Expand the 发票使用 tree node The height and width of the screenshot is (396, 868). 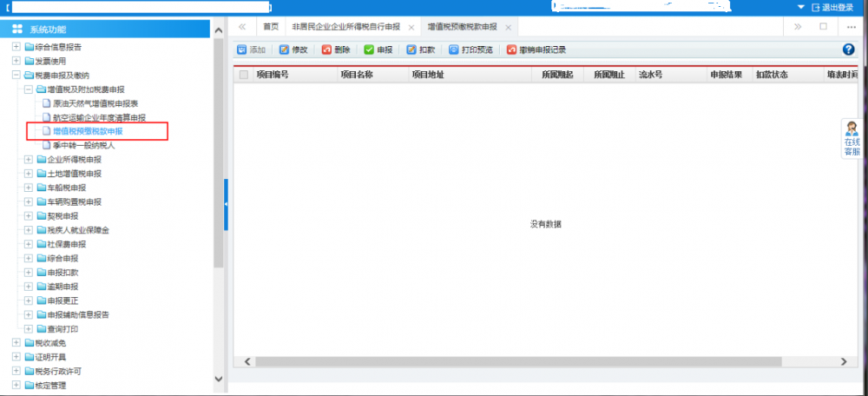16,61
